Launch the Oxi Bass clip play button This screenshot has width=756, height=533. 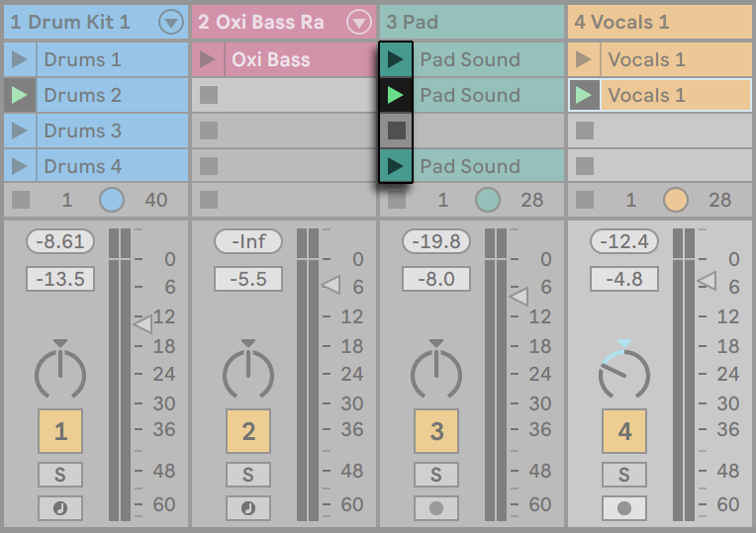[x=208, y=59]
